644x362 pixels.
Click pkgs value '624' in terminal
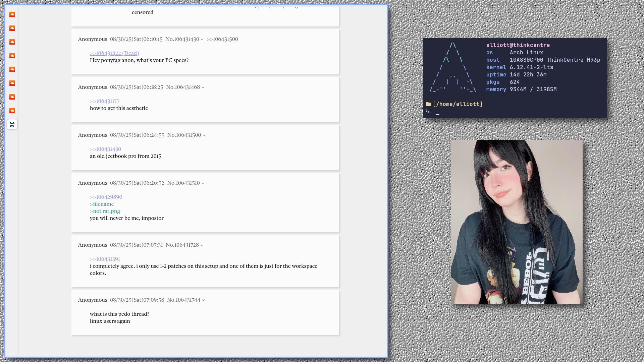tap(515, 82)
